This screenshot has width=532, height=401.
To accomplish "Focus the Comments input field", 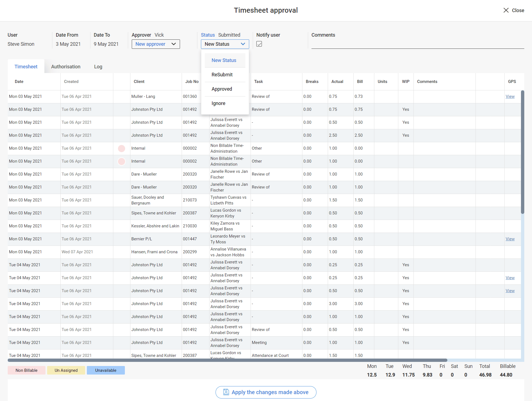I will 418,44.
